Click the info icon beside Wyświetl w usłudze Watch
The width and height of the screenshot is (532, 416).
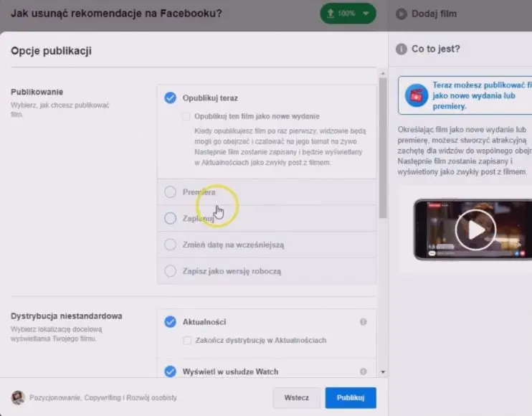point(363,372)
